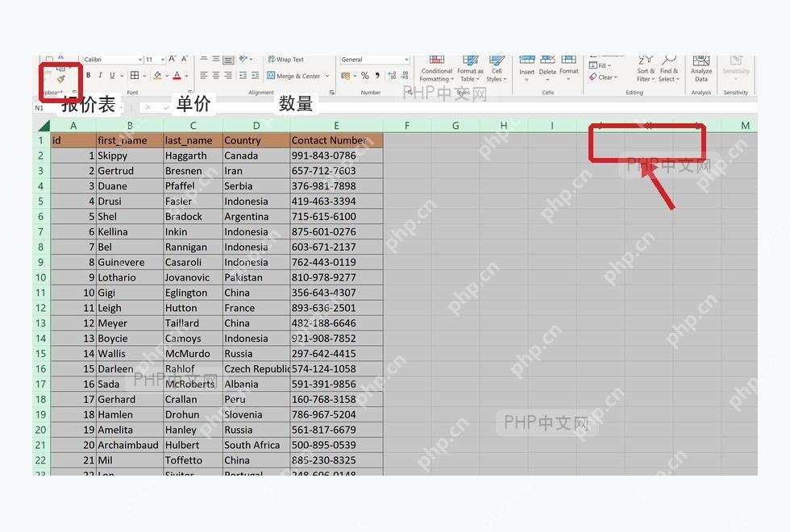
Task: Select column G header
Action: pos(455,126)
